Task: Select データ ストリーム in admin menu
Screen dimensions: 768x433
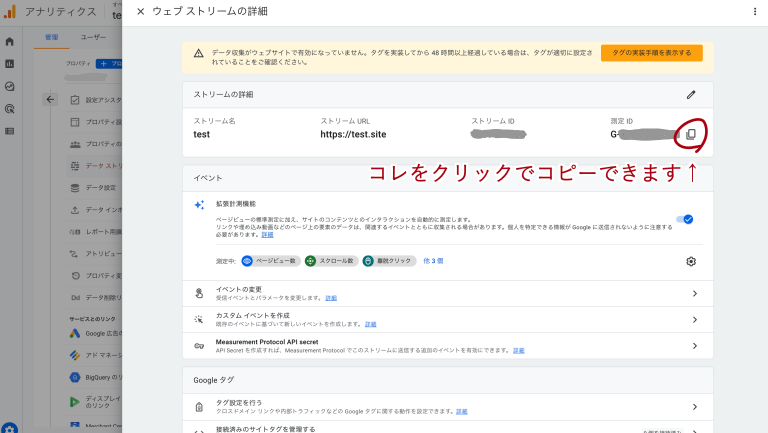Action: 96,166
